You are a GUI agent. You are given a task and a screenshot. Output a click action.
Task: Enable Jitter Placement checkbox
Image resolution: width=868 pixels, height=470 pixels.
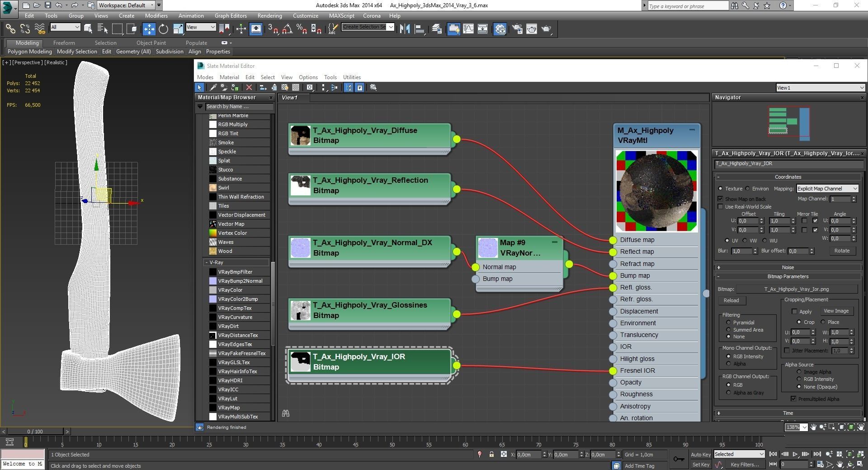pos(787,351)
